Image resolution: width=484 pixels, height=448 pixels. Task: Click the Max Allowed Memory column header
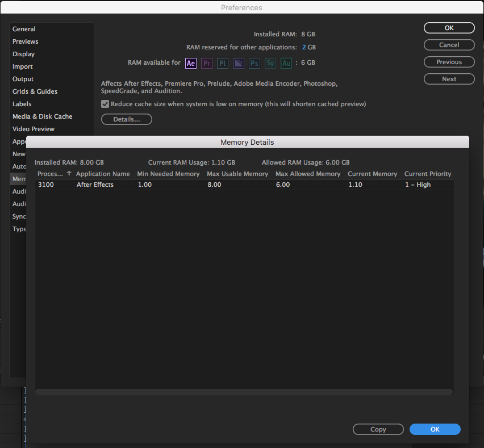pyautogui.click(x=308, y=174)
